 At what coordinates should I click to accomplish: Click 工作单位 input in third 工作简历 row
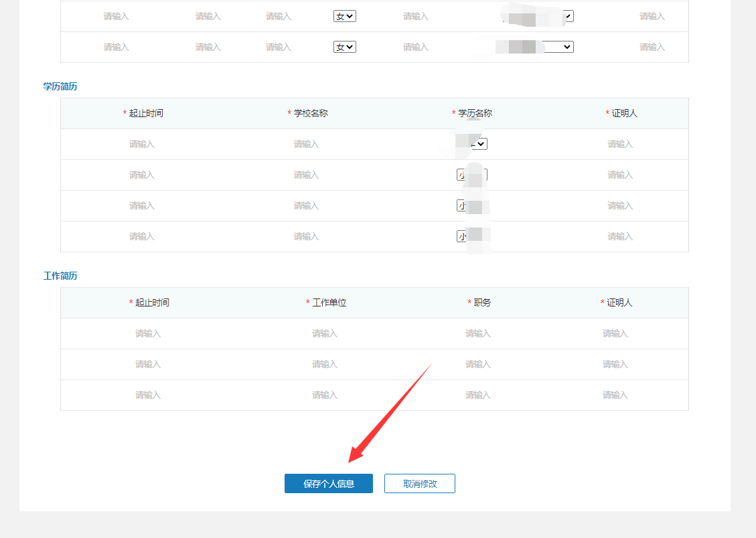pyautogui.click(x=325, y=395)
